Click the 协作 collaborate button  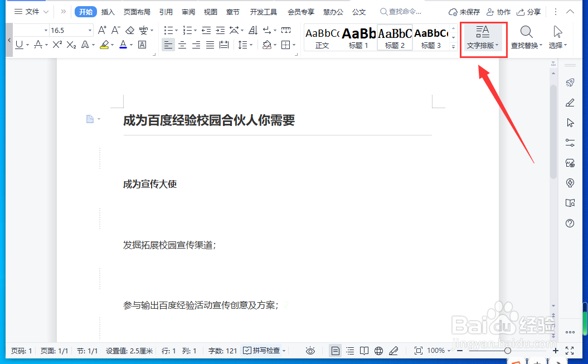pos(498,12)
